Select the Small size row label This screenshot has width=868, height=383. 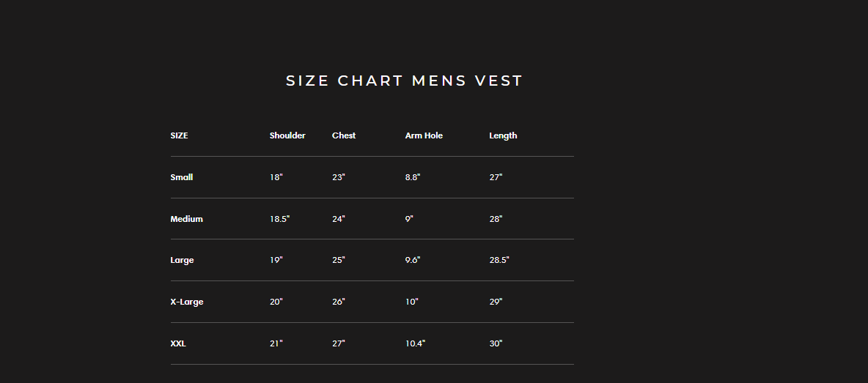(182, 177)
